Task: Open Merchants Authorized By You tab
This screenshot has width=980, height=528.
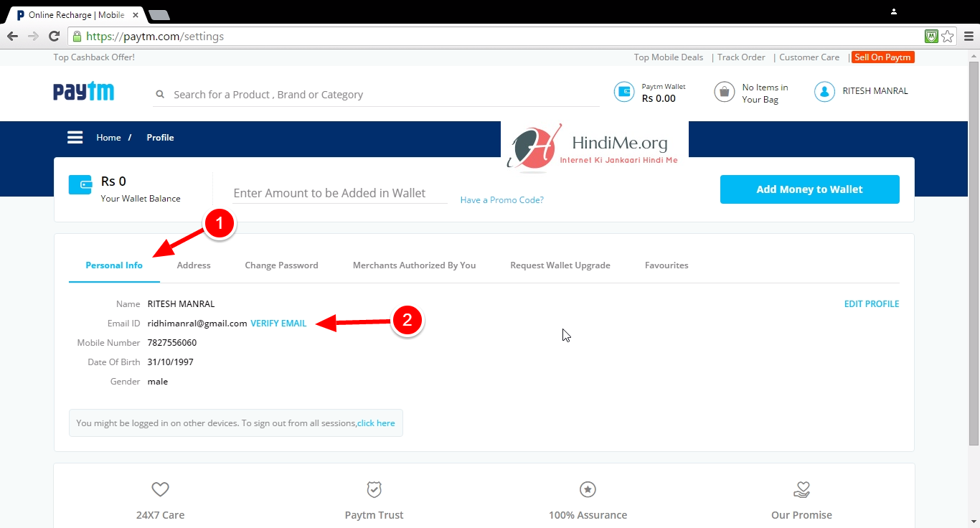Action: coord(414,265)
